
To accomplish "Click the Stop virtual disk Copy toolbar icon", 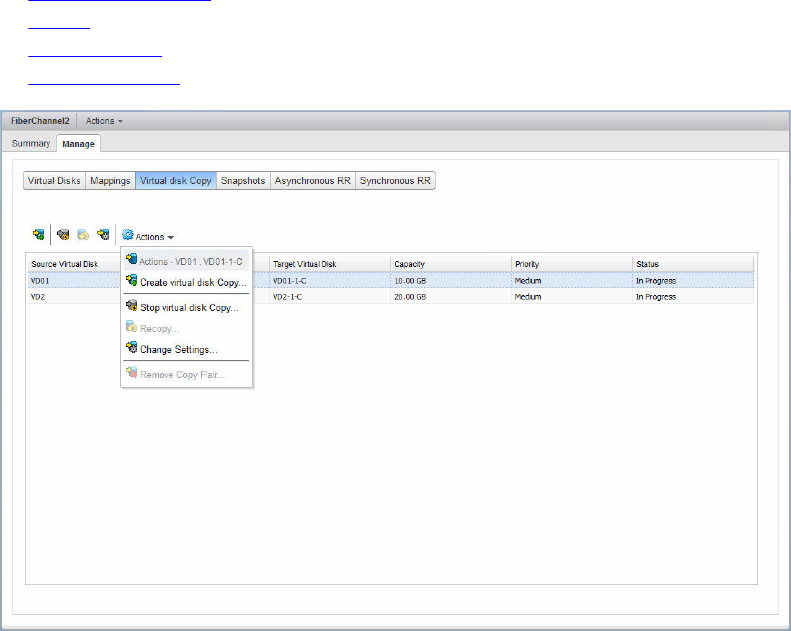I will coord(63,235).
